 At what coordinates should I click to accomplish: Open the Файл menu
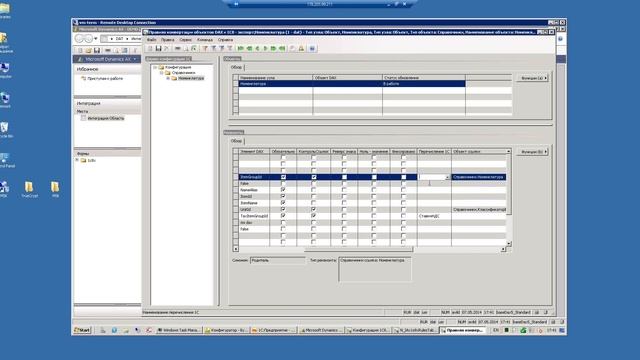coord(151,40)
